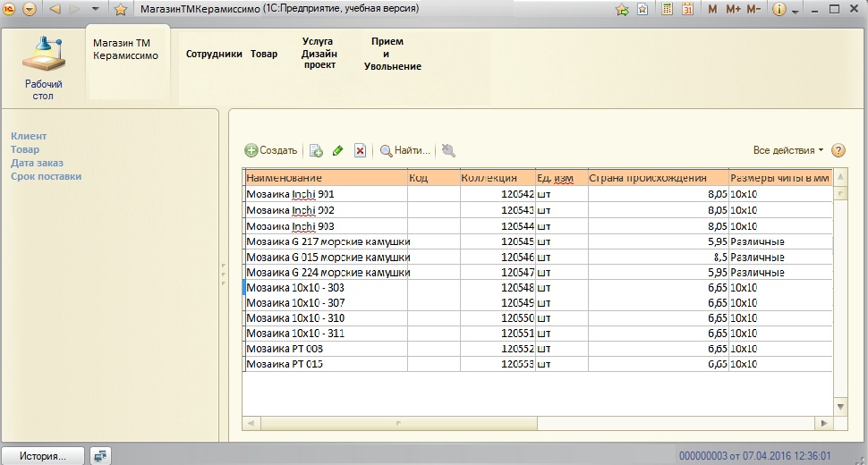The image size is (868, 465).
Task: Mark item for deletion red X icon
Action: tap(360, 150)
